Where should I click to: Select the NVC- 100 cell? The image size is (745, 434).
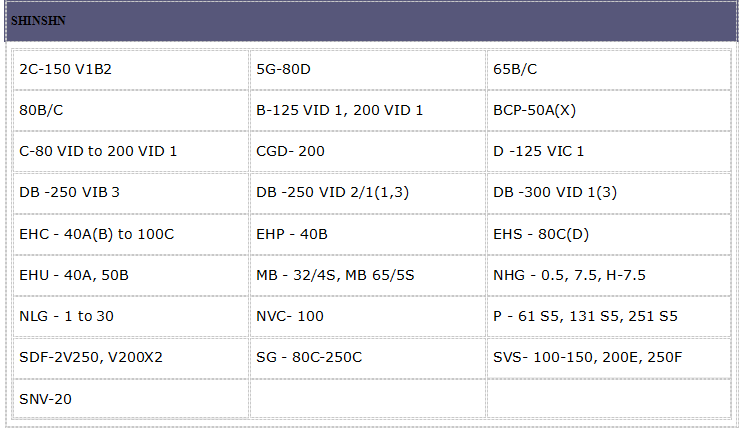pyautogui.click(x=290, y=316)
